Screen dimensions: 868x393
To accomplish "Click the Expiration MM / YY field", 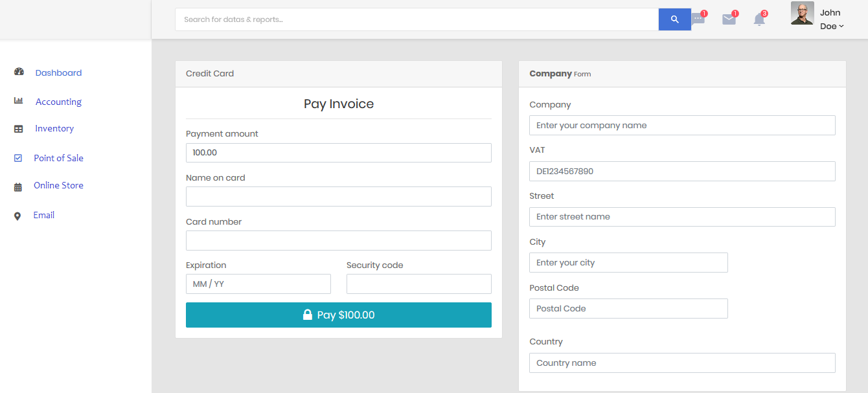I will 258,284.
